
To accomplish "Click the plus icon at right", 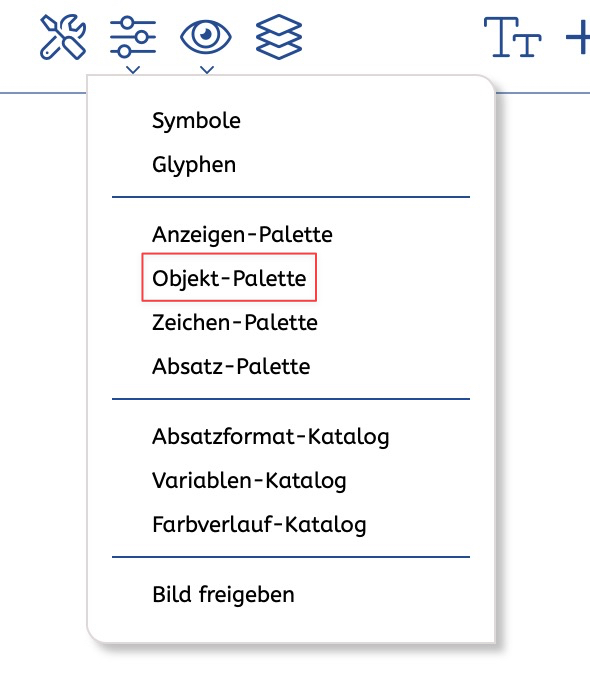I will (578, 37).
